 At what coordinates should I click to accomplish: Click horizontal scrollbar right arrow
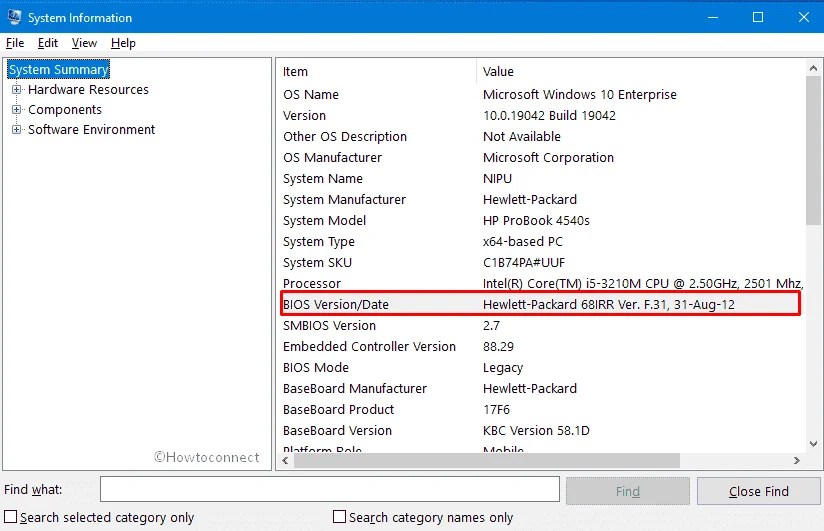(x=797, y=461)
